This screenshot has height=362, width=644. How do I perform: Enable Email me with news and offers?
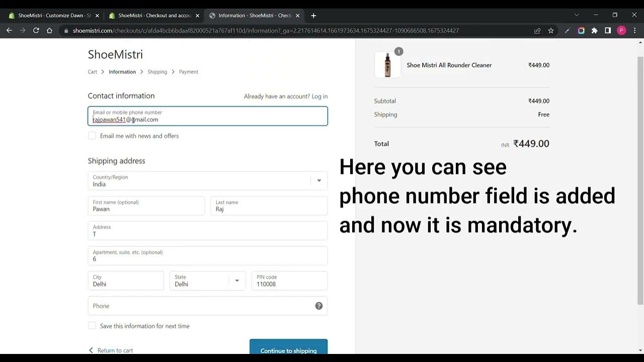pyautogui.click(x=92, y=136)
